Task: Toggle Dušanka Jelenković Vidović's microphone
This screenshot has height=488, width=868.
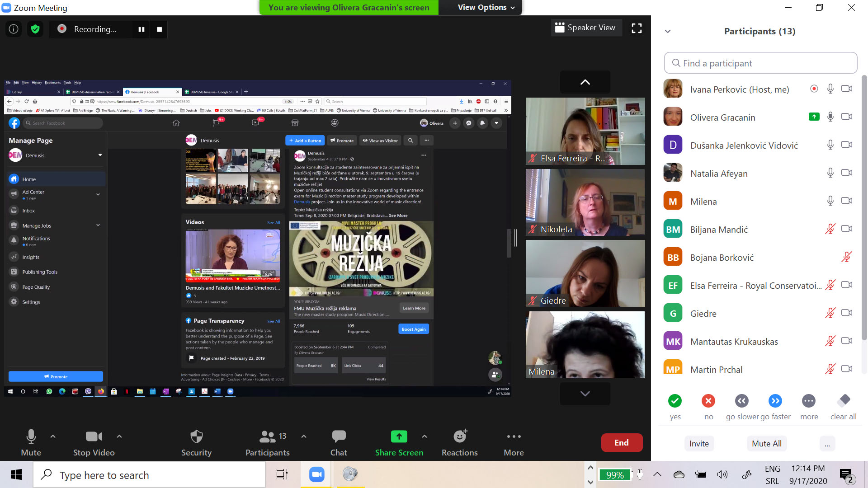Action: [830, 145]
